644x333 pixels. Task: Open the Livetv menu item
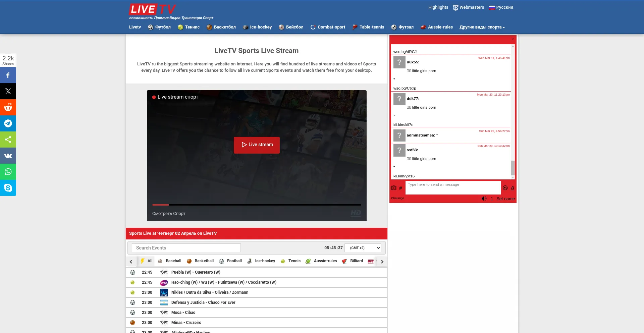point(135,27)
